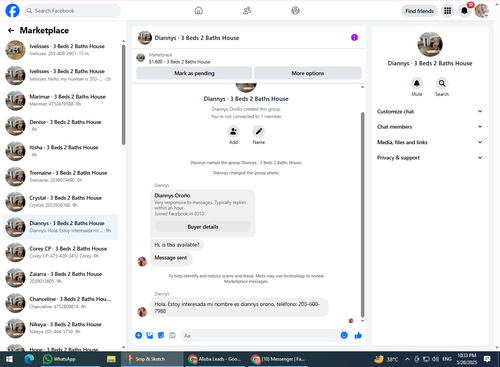Image resolution: width=500 pixels, height=367 pixels.
Task: Expand Media, files and links section
Action: point(430,142)
